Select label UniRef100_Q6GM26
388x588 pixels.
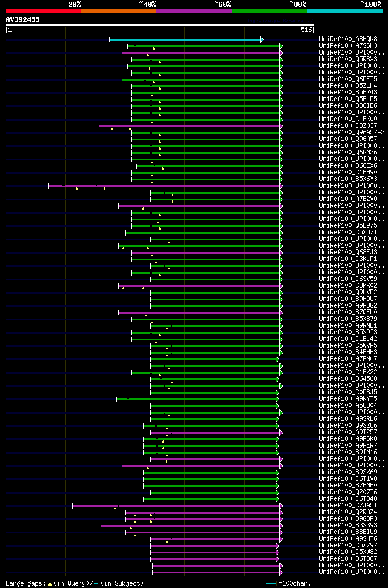coord(348,152)
